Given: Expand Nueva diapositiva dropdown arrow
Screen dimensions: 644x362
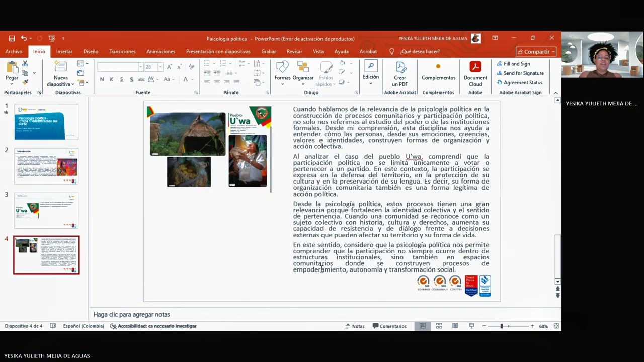Looking at the screenshot, I should [73, 84].
